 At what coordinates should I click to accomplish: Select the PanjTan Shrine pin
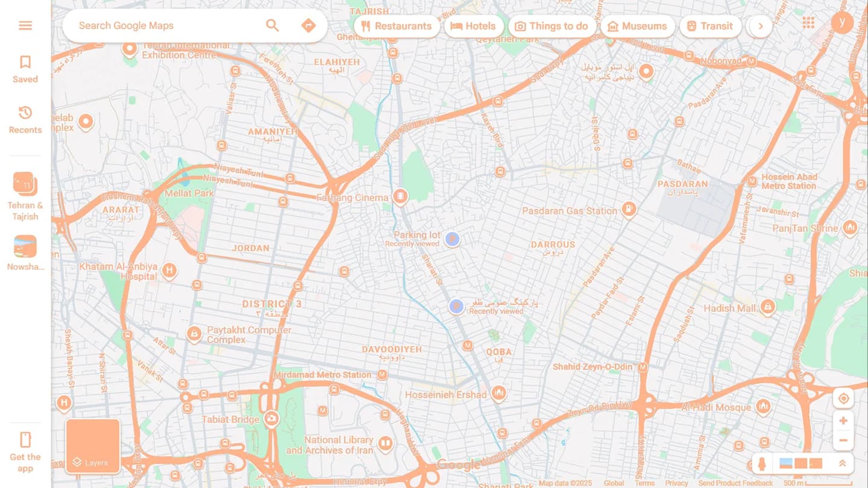(850, 227)
